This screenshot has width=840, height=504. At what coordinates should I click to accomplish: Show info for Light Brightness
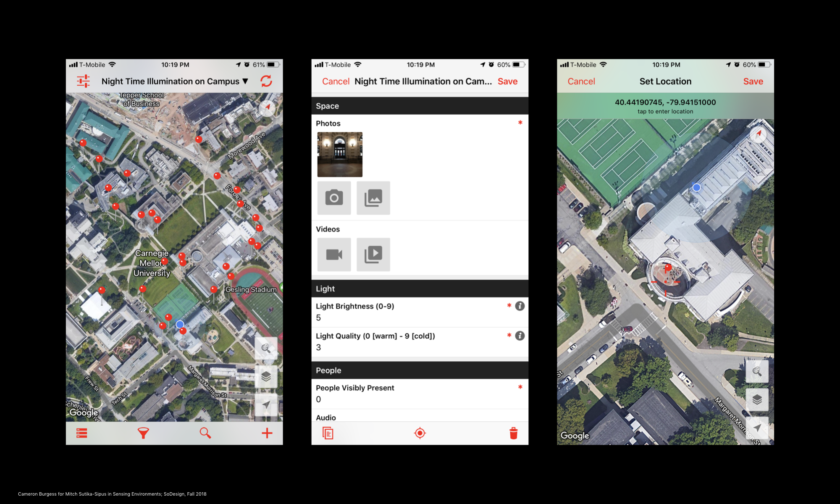point(520,306)
